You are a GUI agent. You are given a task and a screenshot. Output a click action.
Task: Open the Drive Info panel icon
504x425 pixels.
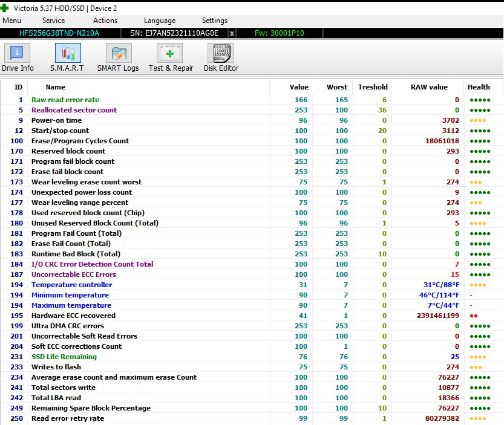click(x=17, y=53)
